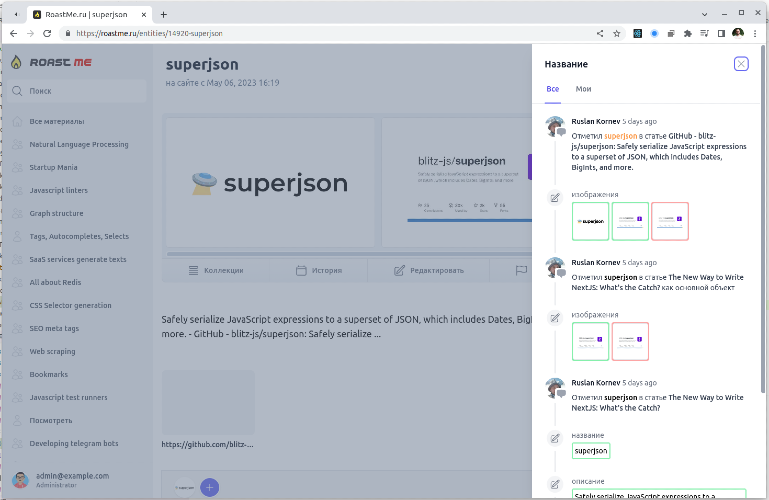
Task: Click the page heading superjson
Action: [x=202, y=65]
